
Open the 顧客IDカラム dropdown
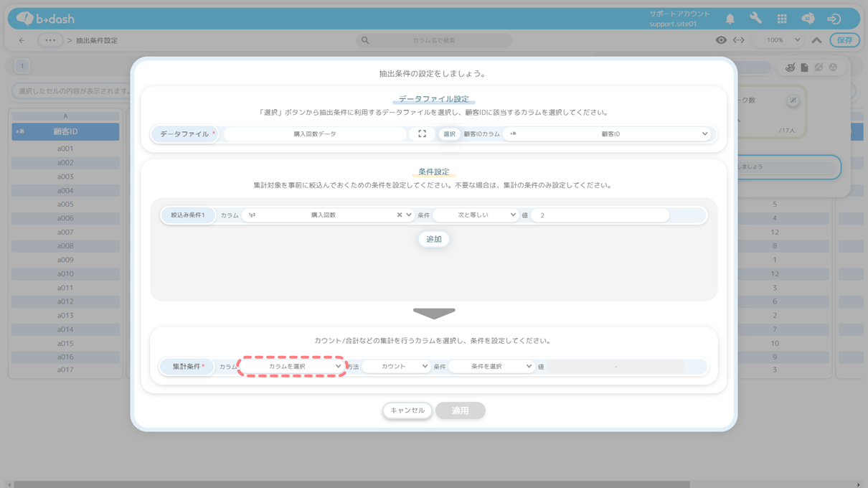pyautogui.click(x=607, y=134)
